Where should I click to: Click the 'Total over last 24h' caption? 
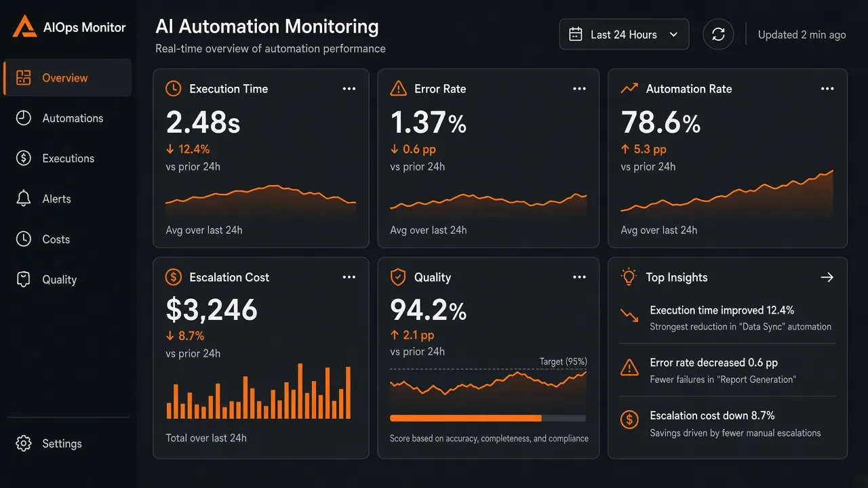coord(206,438)
